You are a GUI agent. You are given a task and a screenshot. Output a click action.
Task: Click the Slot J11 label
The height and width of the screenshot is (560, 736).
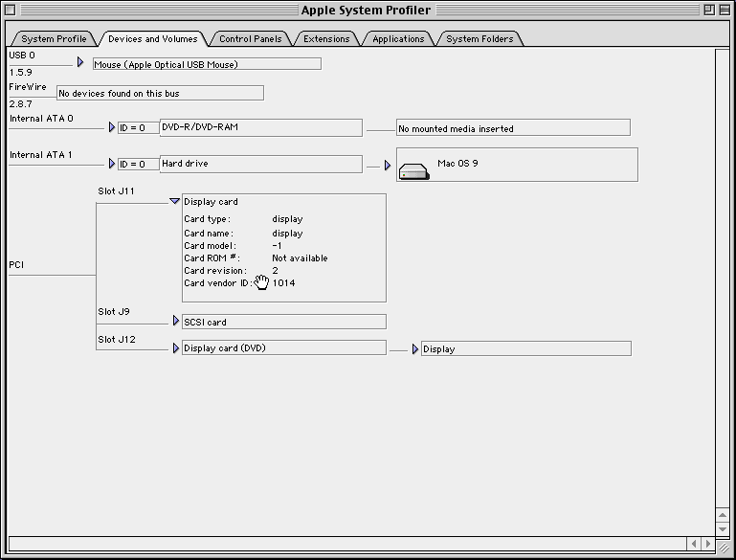pos(116,191)
